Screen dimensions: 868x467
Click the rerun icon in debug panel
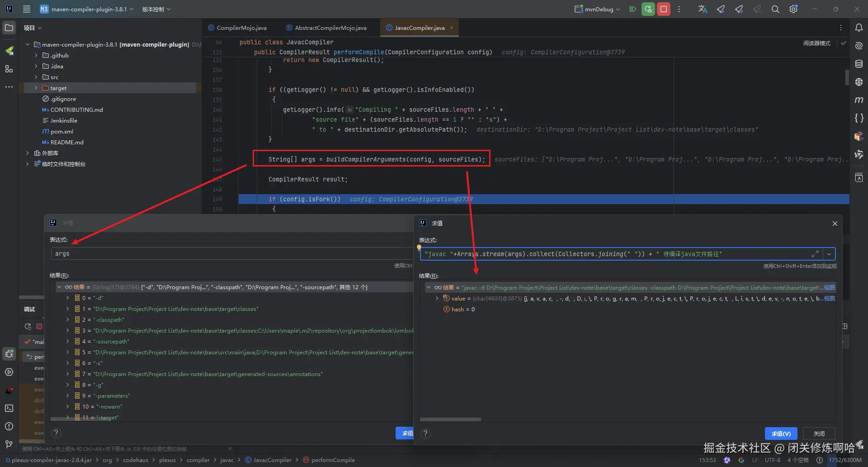point(28,326)
